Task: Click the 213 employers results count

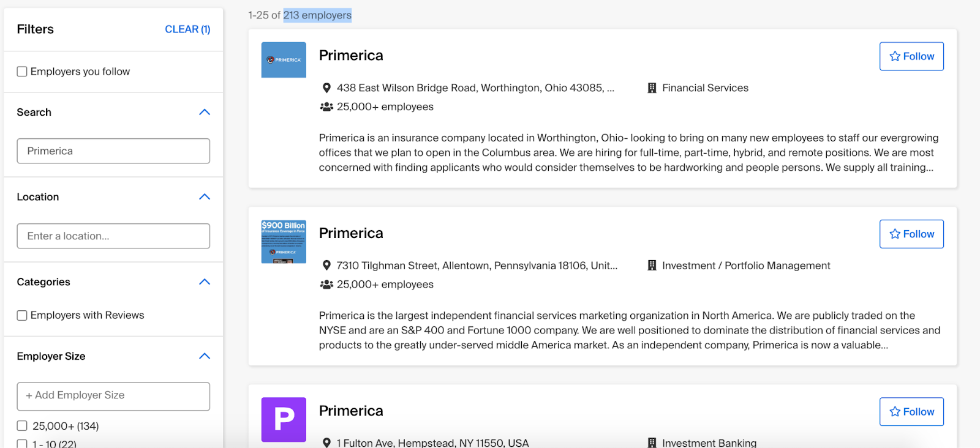Action: (x=317, y=15)
